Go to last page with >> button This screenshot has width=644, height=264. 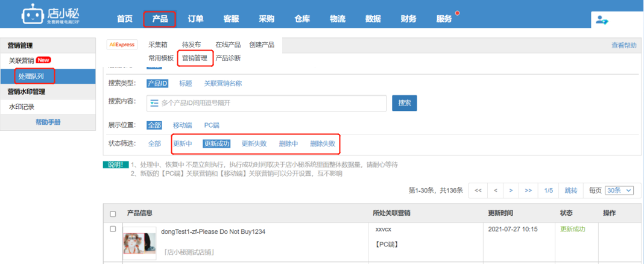pyautogui.click(x=529, y=190)
